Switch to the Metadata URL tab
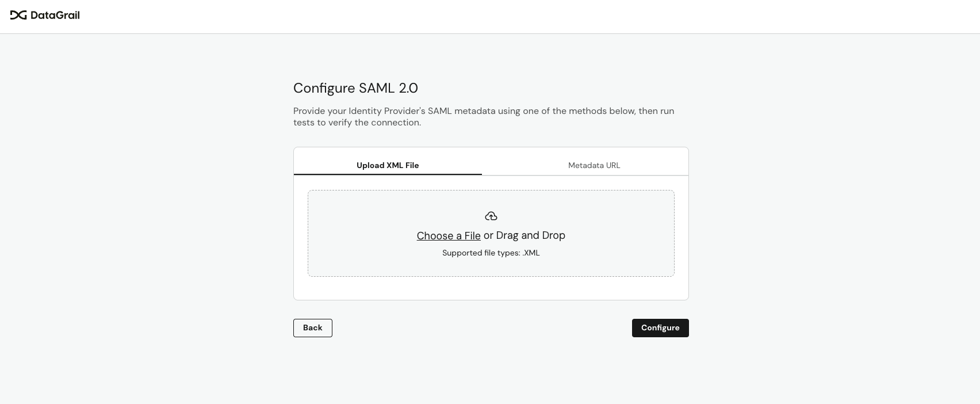Viewport: 980px width, 404px height. tap(594, 165)
